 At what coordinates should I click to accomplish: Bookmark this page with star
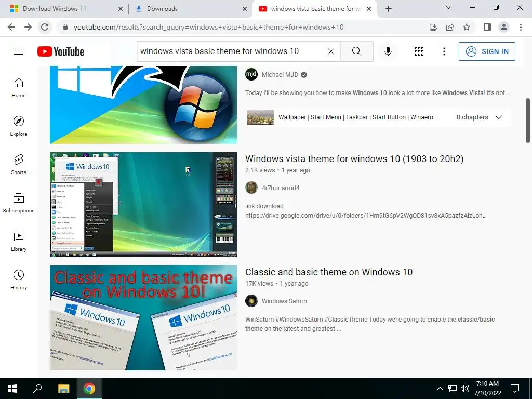tap(467, 27)
